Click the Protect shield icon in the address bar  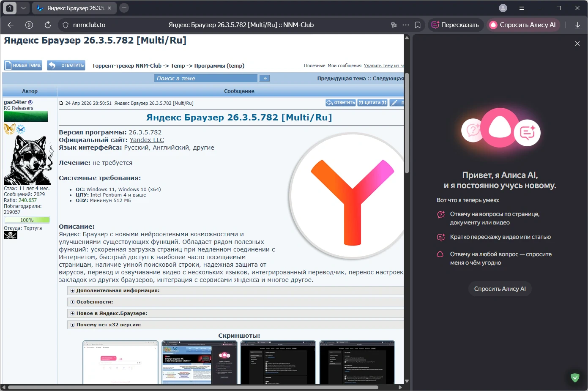click(x=66, y=25)
